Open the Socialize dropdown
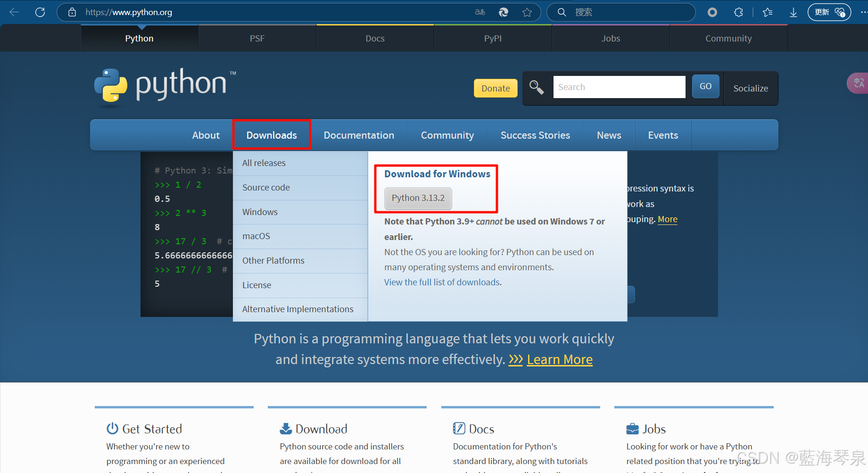The width and height of the screenshot is (868, 473). (751, 88)
